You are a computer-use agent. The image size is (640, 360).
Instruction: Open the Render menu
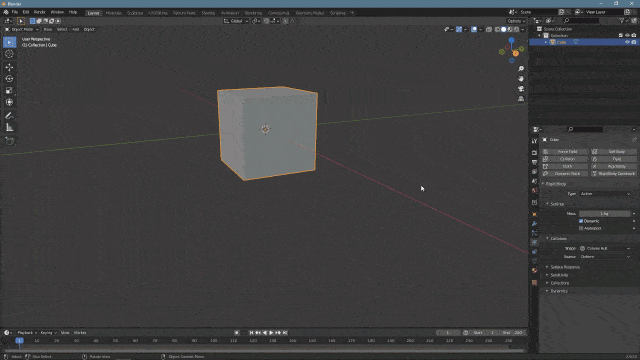click(40, 12)
